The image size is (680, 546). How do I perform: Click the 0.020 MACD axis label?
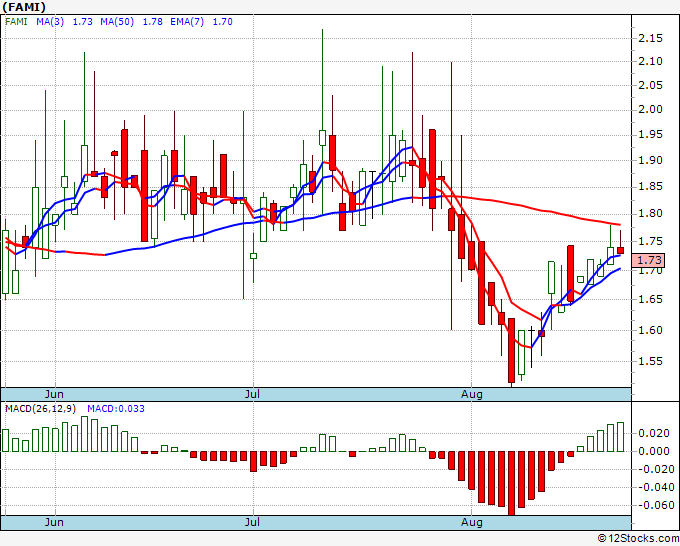[x=654, y=433]
